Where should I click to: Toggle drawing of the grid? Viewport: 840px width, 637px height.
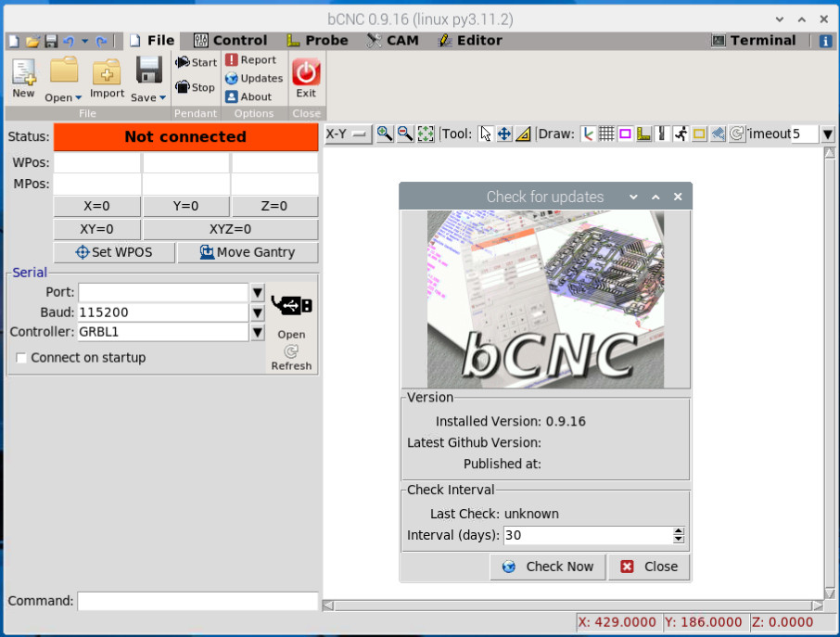[x=606, y=134]
